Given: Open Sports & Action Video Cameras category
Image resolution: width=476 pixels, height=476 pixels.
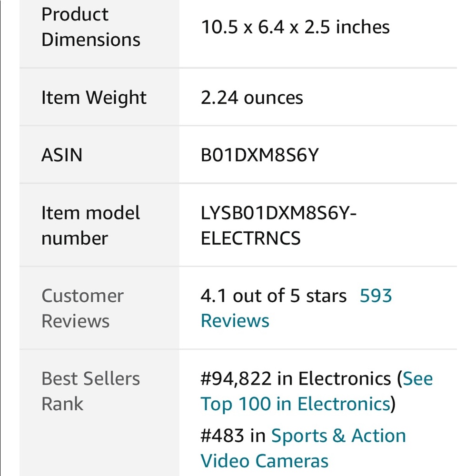Looking at the screenshot, I should [x=304, y=448].
